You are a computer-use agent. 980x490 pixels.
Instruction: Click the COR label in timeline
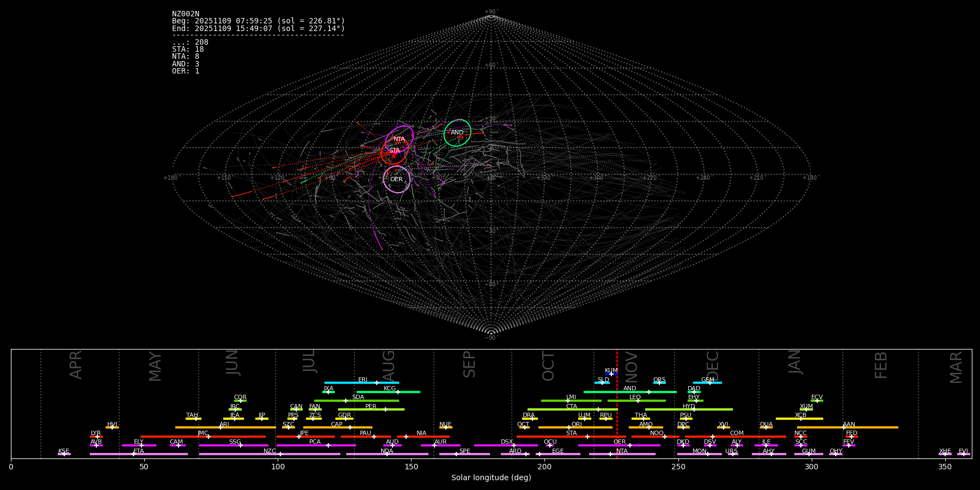pyautogui.click(x=240, y=397)
